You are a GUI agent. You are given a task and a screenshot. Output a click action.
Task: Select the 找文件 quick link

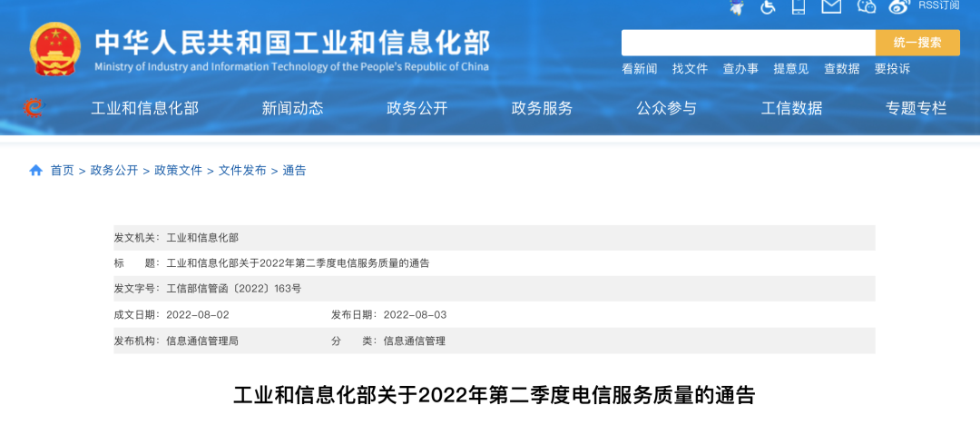coord(690,69)
